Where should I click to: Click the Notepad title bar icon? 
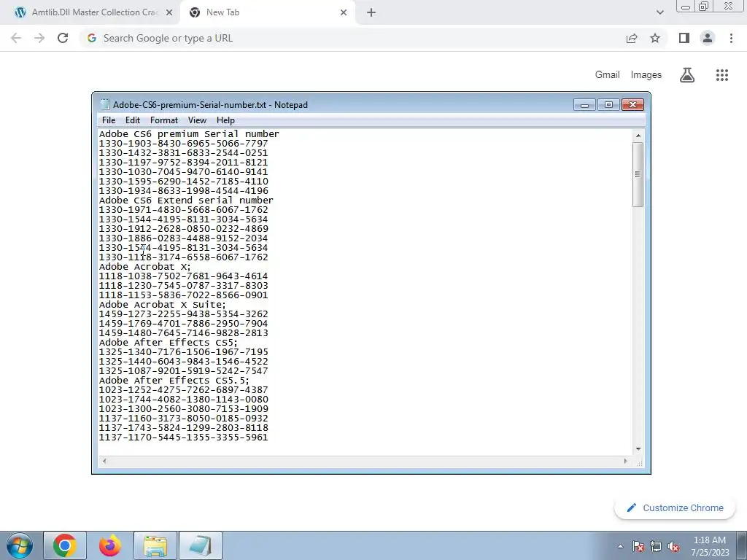105,105
